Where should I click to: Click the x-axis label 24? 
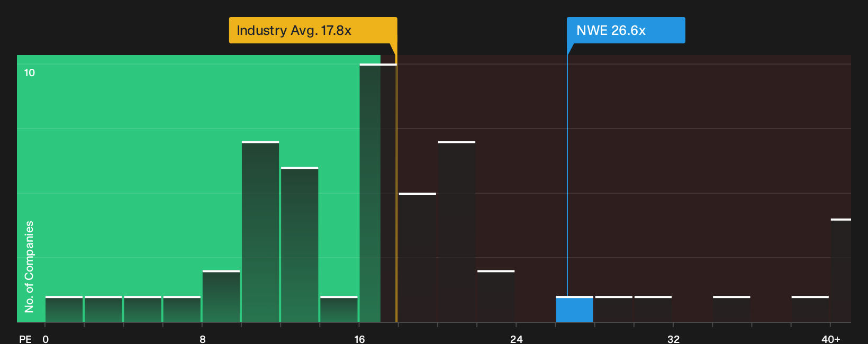(517, 339)
